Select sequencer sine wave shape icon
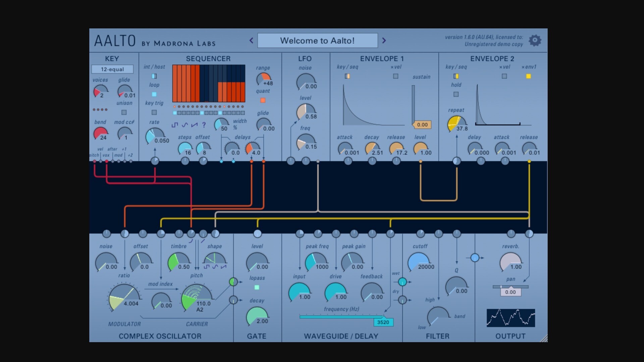 pos(184,125)
